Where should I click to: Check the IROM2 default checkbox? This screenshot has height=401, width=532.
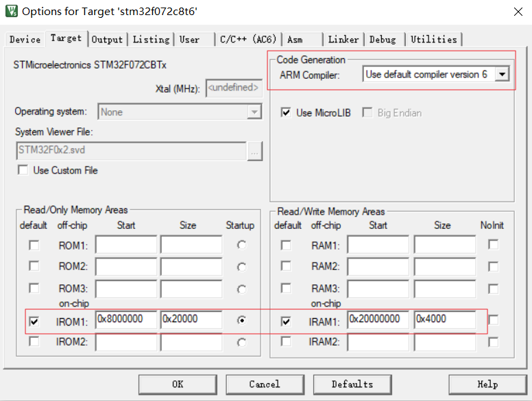tap(34, 341)
